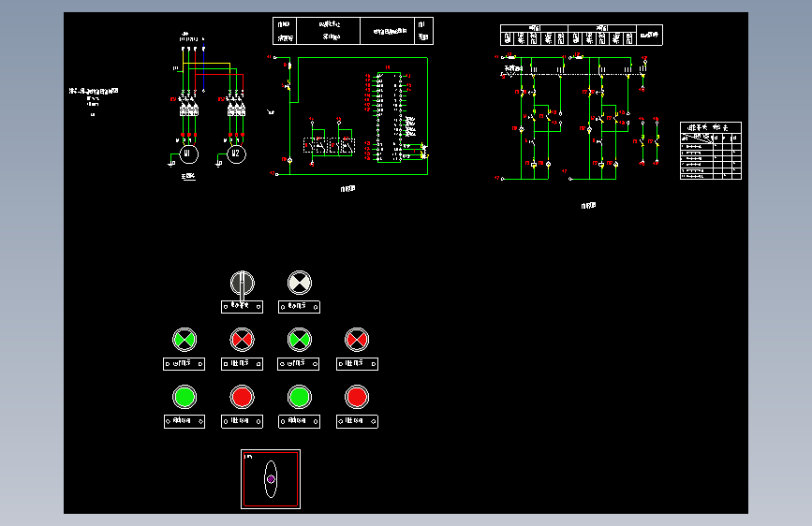
Task: Select the M2 motor symbol
Action: [236, 153]
